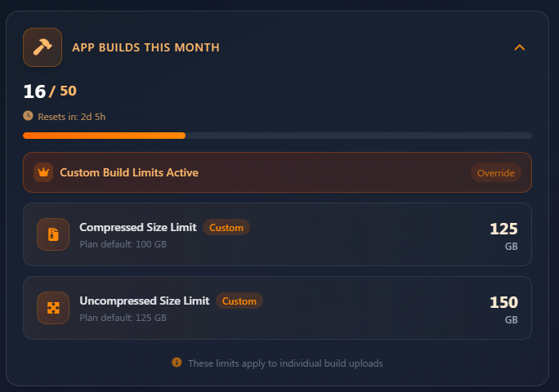
Task: Collapse the App Builds panel chevron
Action: pyautogui.click(x=519, y=47)
